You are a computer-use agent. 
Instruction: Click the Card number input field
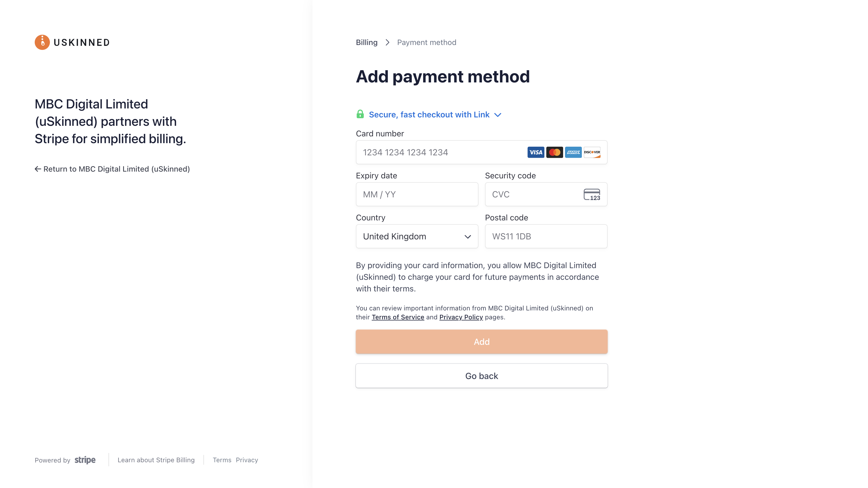click(x=431, y=152)
